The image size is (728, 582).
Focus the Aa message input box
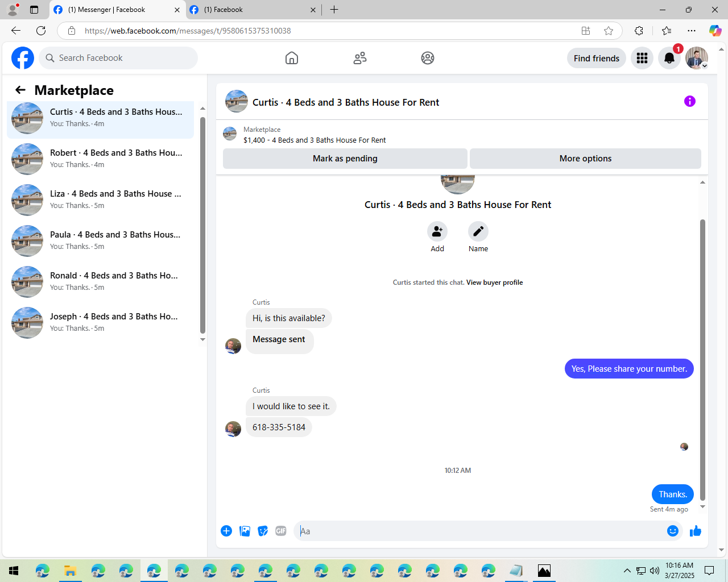tap(481, 531)
